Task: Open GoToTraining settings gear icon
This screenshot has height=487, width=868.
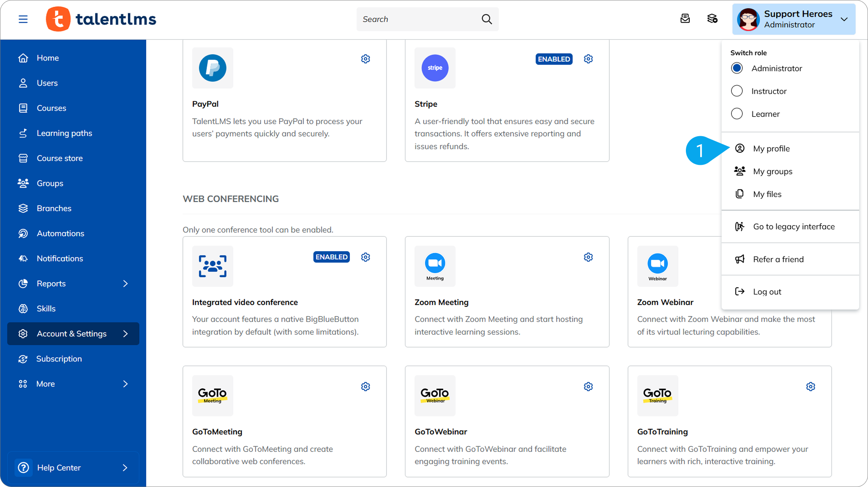Action: [x=811, y=387]
